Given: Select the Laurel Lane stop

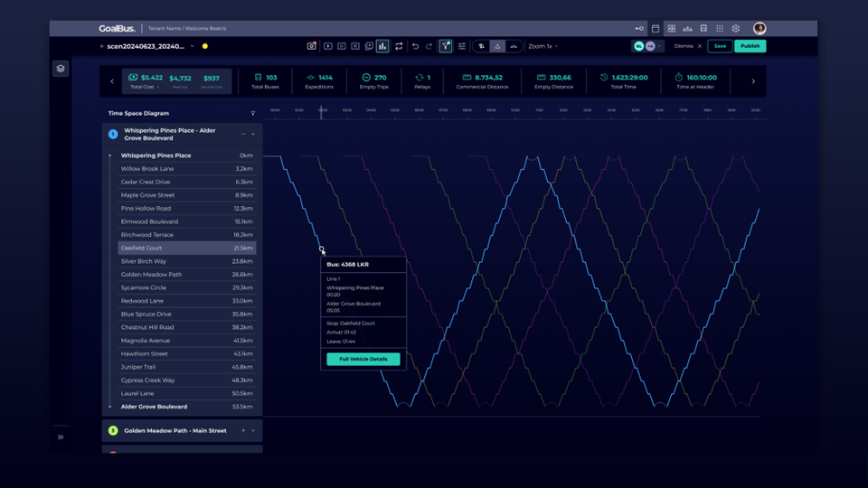Looking at the screenshot, I should pos(186,393).
